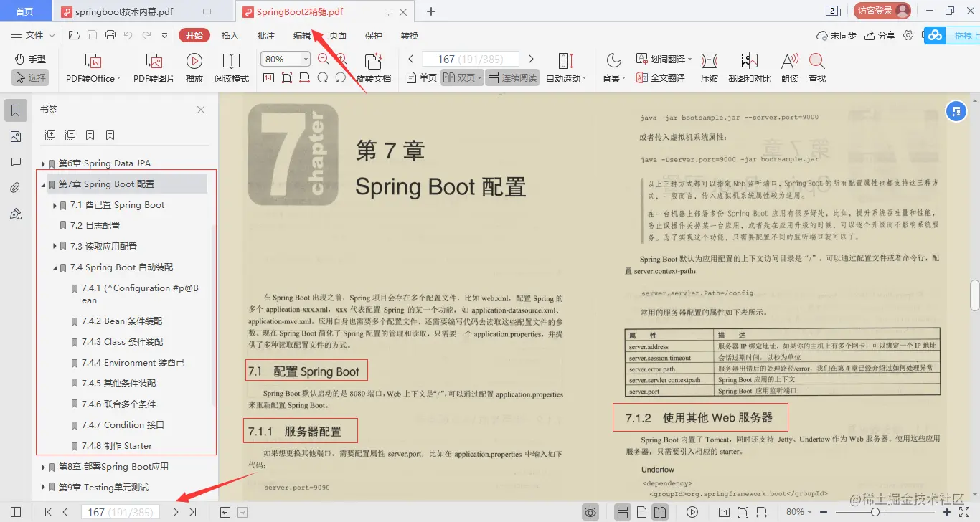Viewport: 980px width, 522px height.
Task: Jump to last page in status bar
Action: coord(192,512)
